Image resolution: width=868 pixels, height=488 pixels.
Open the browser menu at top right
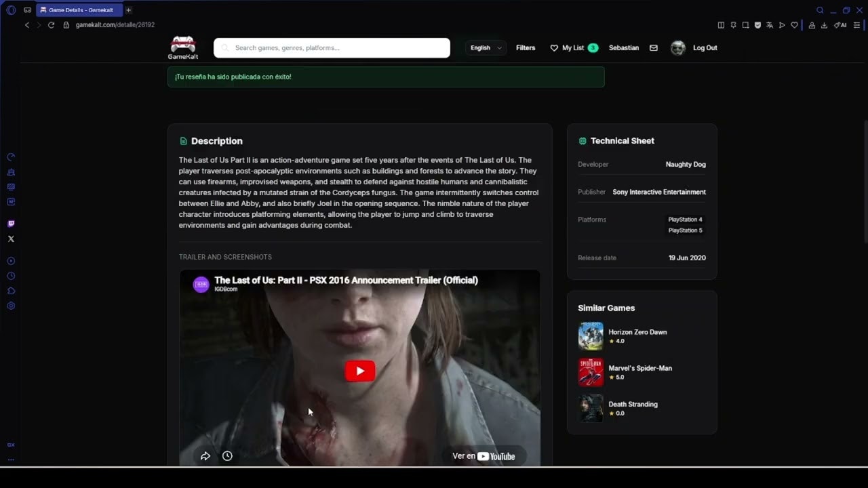pos(856,25)
